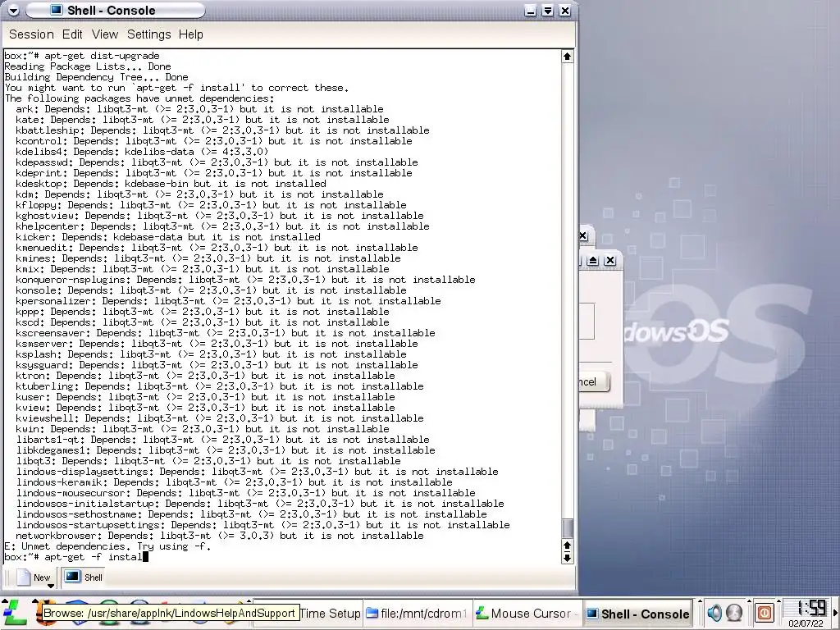Click the 'kdelibs4: Depends: kdelibs-data' line
The height and width of the screenshot is (630, 840).
[x=142, y=152]
